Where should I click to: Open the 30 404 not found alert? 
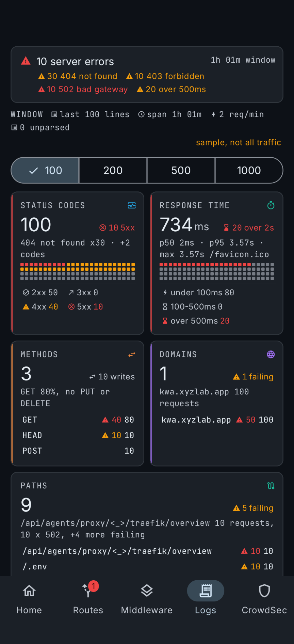78,76
